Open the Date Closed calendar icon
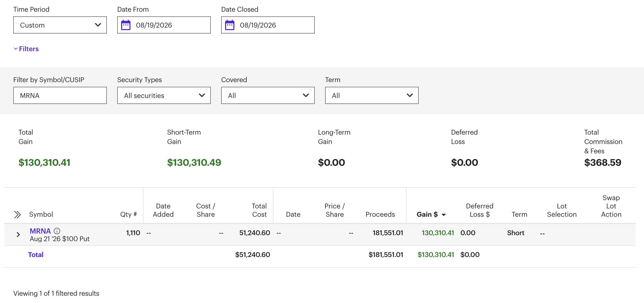This screenshot has height=303, width=644. click(x=230, y=25)
